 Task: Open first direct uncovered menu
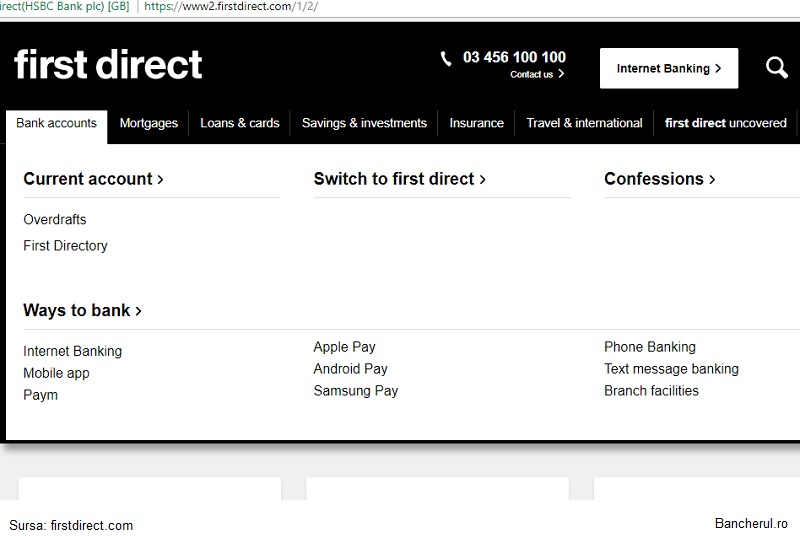pyautogui.click(x=726, y=123)
